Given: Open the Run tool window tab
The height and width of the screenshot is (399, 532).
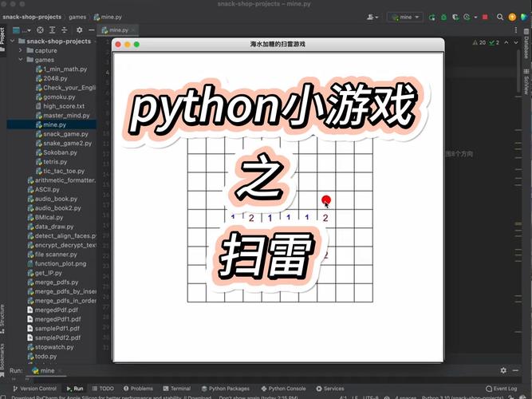Looking at the screenshot, I should tap(75, 389).
